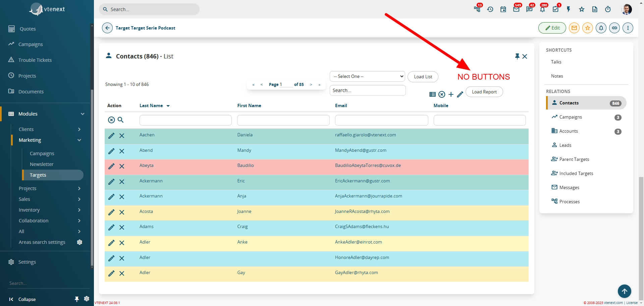644x306 pixels.
Task: Open the sidebar settings gear at bottom
Action: (87, 299)
